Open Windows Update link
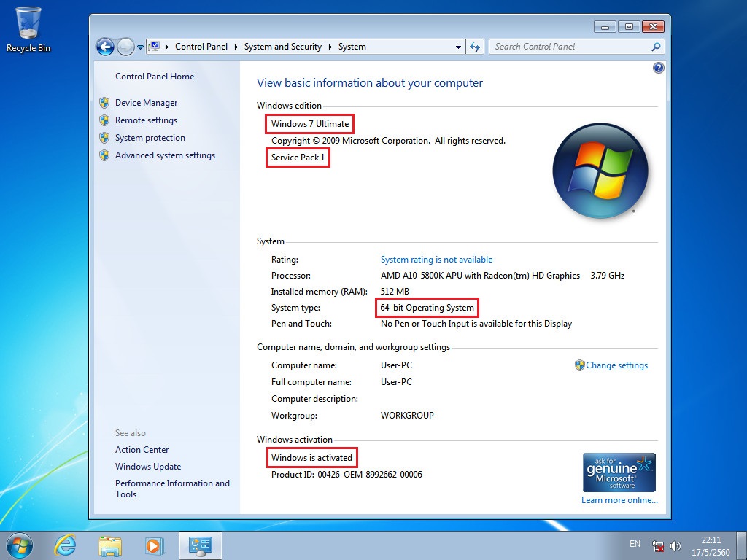 148,467
